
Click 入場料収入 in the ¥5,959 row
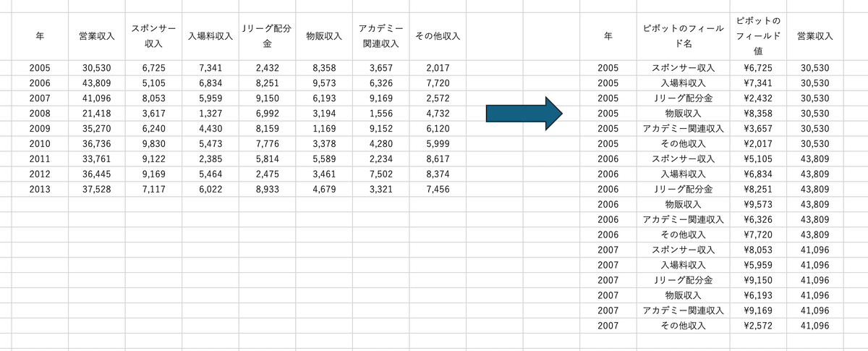point(683,265)
